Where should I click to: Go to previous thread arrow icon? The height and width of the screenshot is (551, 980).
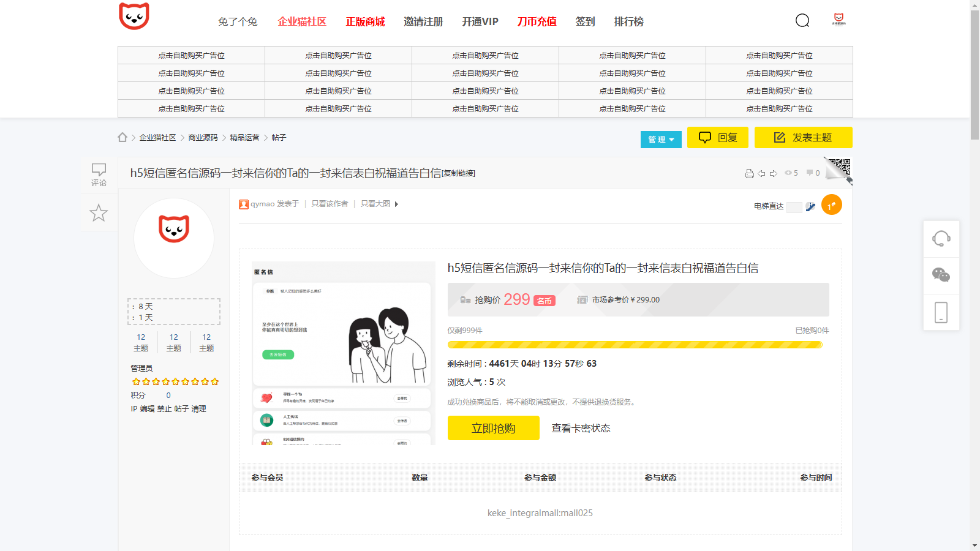pyautogui.click(x=761, y=173)
